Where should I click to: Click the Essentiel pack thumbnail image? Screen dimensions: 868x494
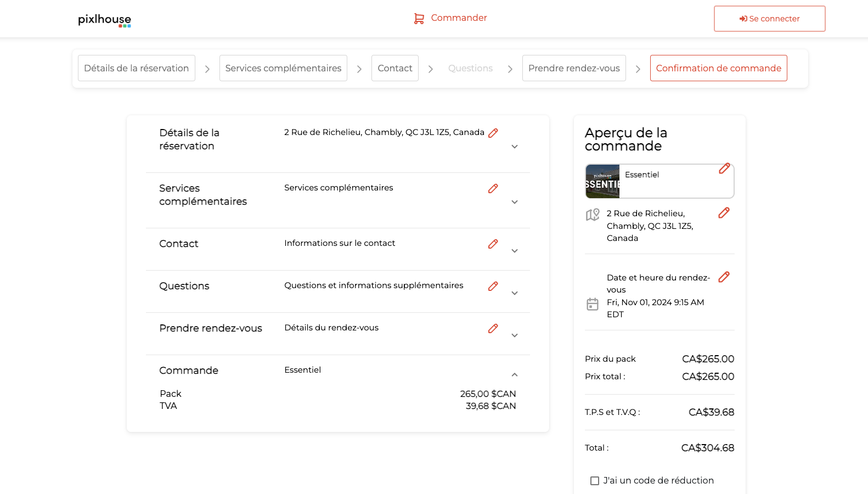[602, 181]
